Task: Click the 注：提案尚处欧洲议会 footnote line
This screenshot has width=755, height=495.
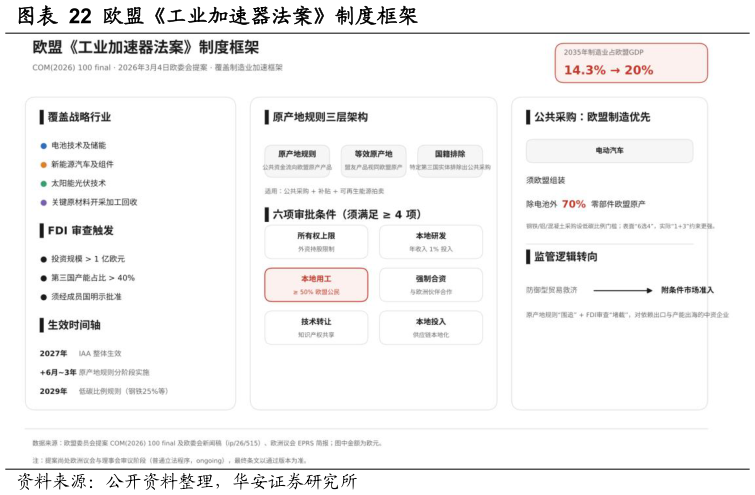Action: (169, 460)
